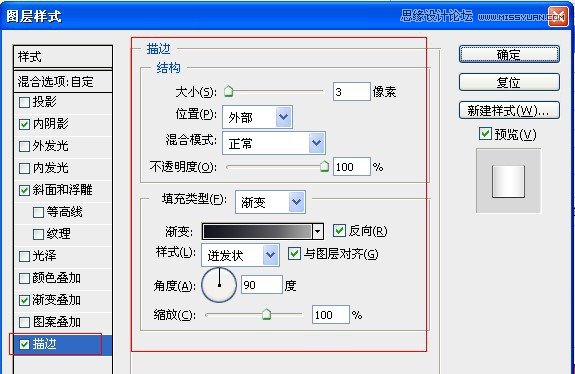575x374 pixels.
Task: Click the angle dial control
Action: click(x=219, y=285)
